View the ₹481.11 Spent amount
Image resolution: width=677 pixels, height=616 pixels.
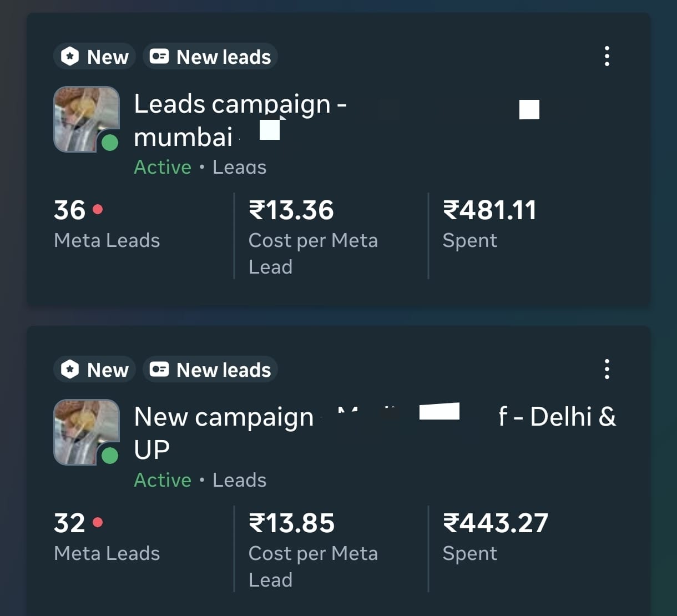[x=489, y=210]
